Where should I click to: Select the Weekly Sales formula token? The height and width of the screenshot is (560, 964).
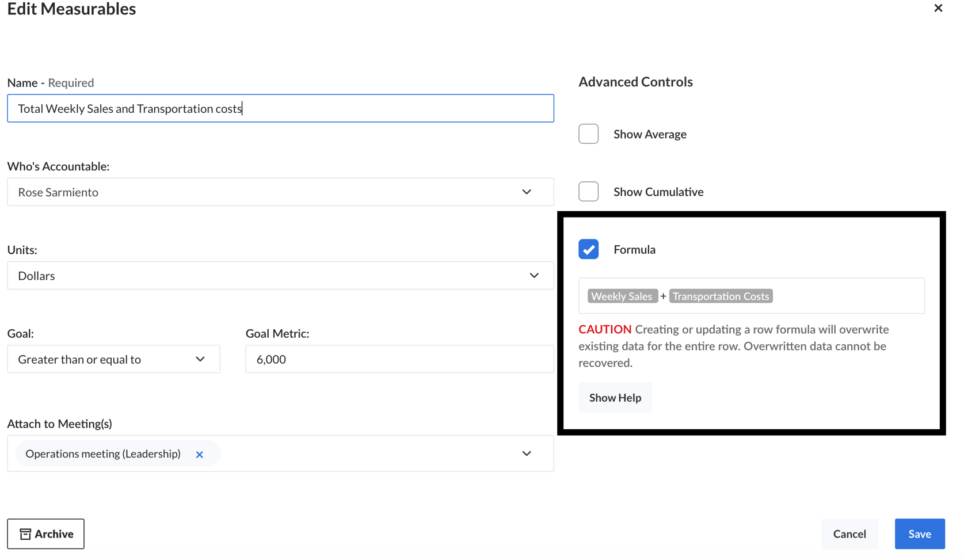(x=622, y=296)
